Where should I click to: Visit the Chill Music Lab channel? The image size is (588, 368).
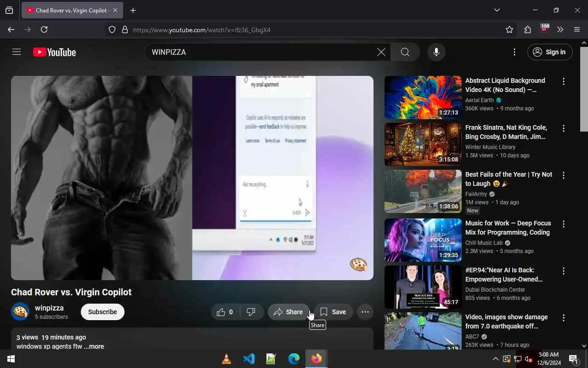(484, 242)
